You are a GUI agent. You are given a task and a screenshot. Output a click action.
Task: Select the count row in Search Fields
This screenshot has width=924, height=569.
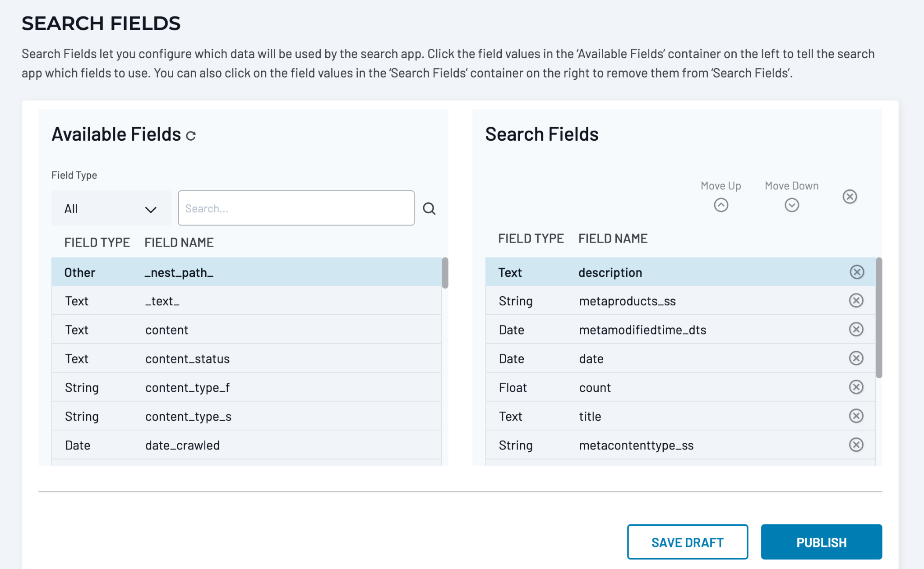coord(680,387)
